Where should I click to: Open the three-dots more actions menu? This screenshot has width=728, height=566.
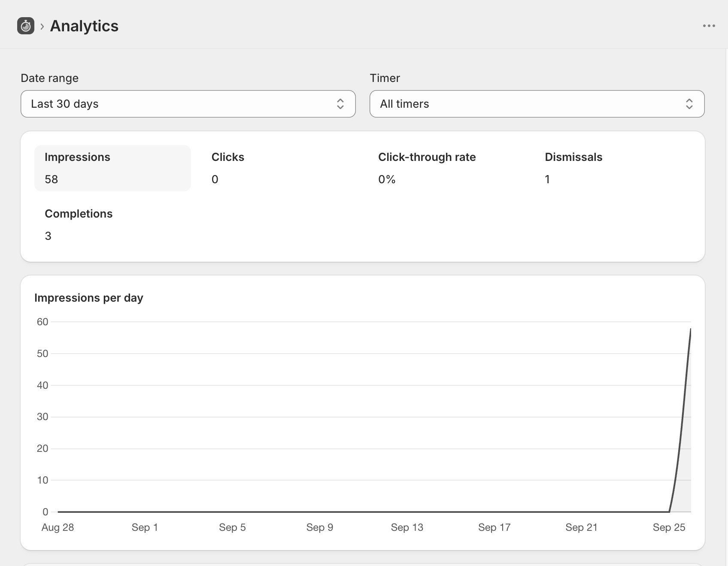[709, 26]
